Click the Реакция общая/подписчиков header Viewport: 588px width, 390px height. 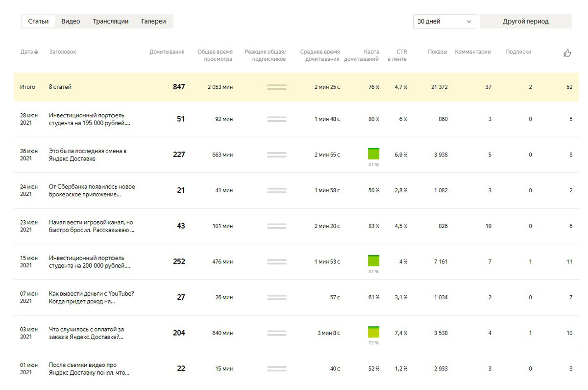point(265,55)
